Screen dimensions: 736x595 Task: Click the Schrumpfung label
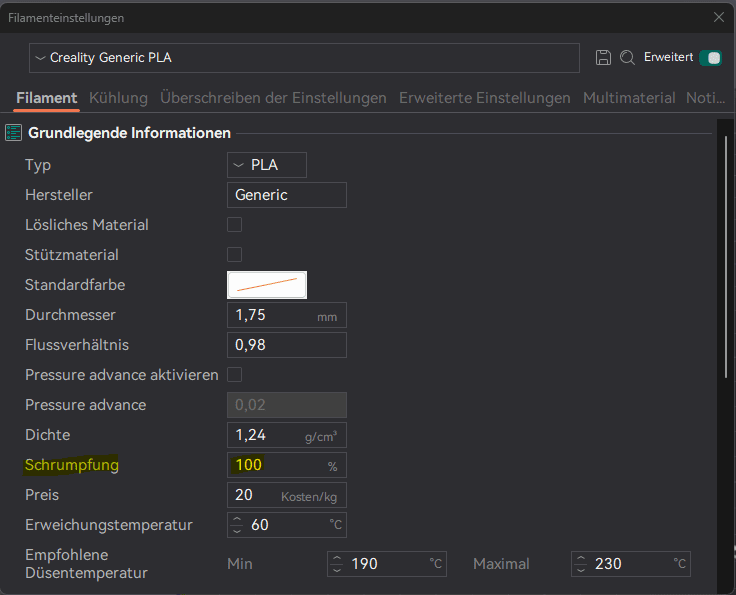72,465
